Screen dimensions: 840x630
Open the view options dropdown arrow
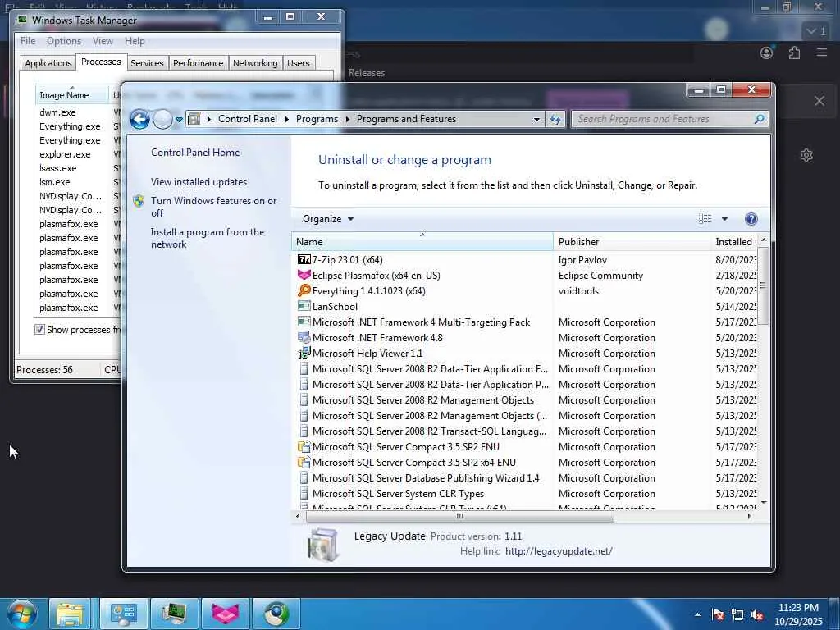(724, 218)
